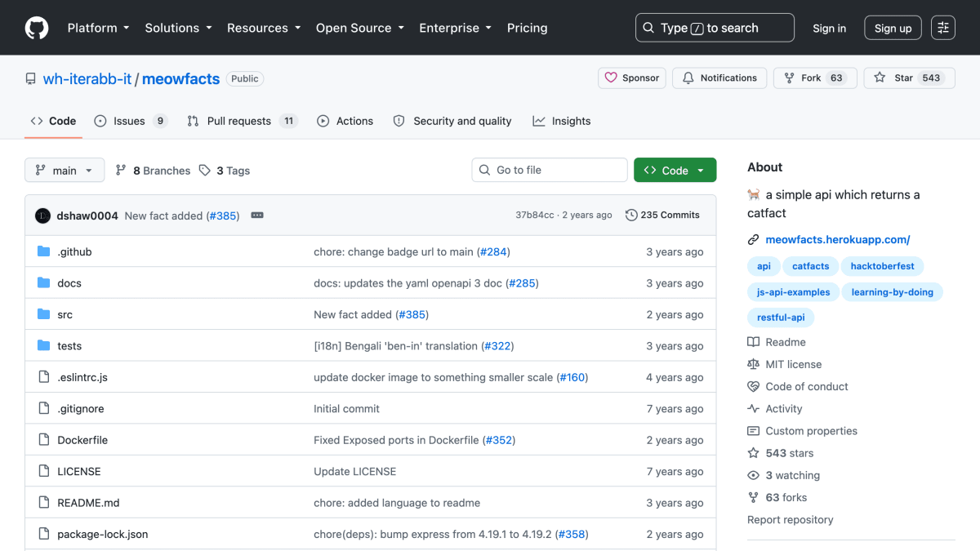The image size is (980, 551).
Task: Open the 235 Commits history
Action: pyautogui.click(x=662, y=216)
